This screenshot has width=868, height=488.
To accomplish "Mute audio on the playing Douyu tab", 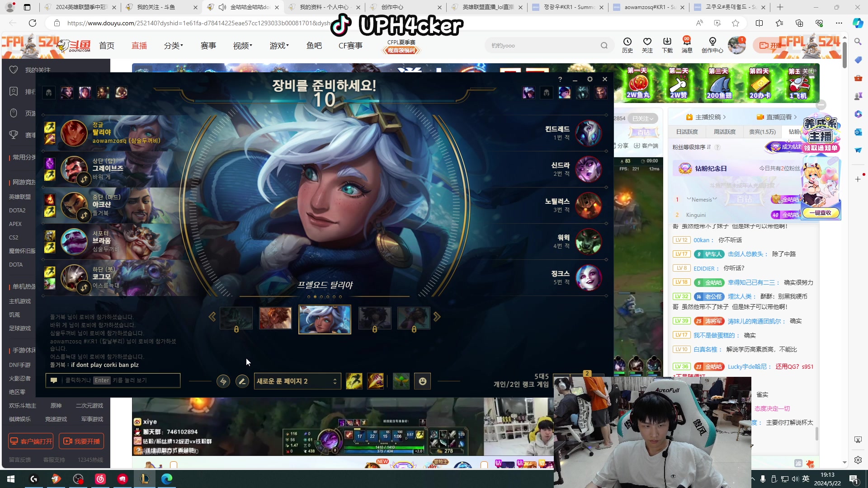I will tap(222, 7).
